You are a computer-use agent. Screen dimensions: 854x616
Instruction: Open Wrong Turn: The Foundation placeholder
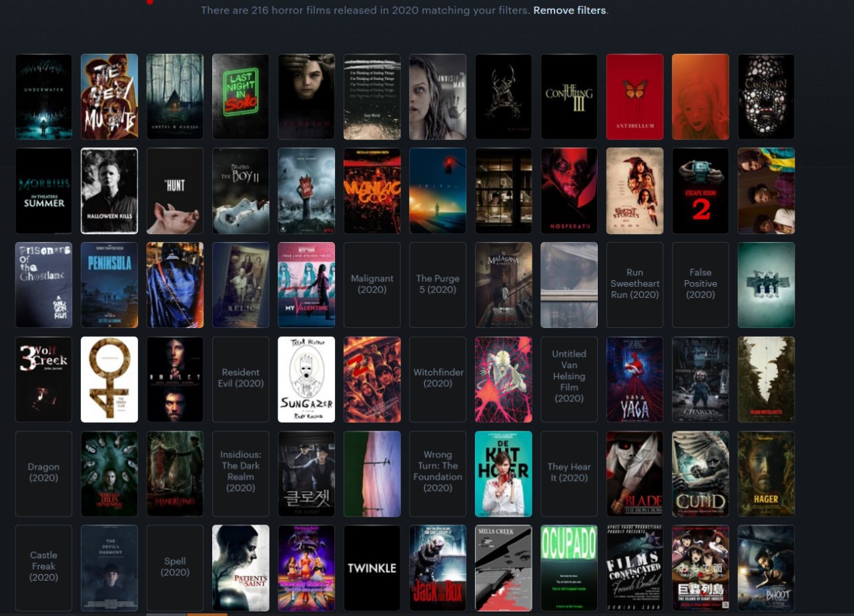coord(438,474)
